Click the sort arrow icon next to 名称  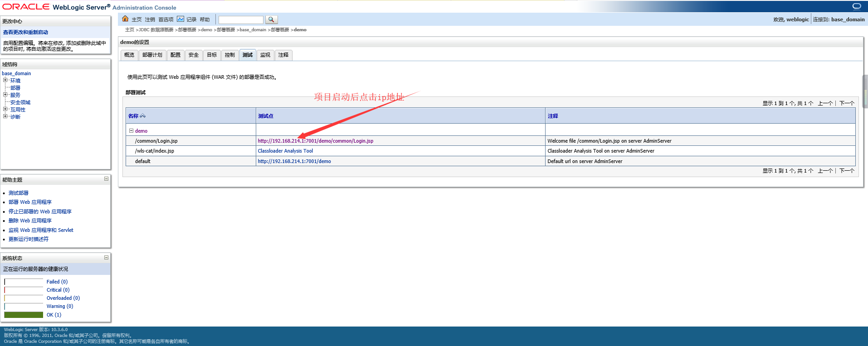[x=143, y=116]
